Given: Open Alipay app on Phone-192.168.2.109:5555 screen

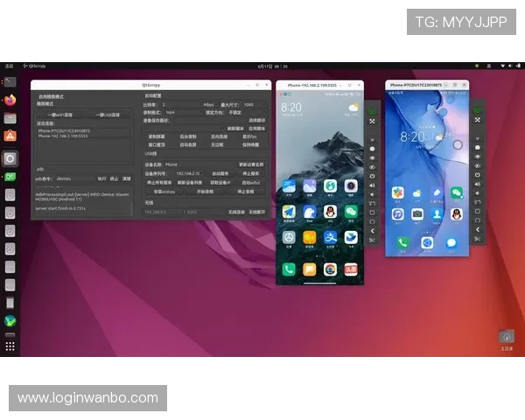Looking at the screenshot, I should click(x=330, y=237).
